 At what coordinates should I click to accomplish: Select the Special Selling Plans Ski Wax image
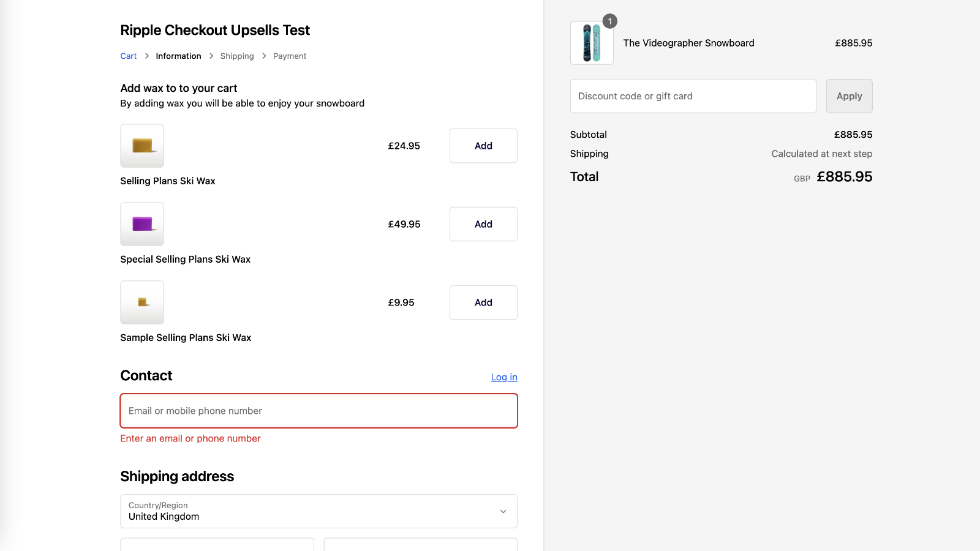(141, 224)
